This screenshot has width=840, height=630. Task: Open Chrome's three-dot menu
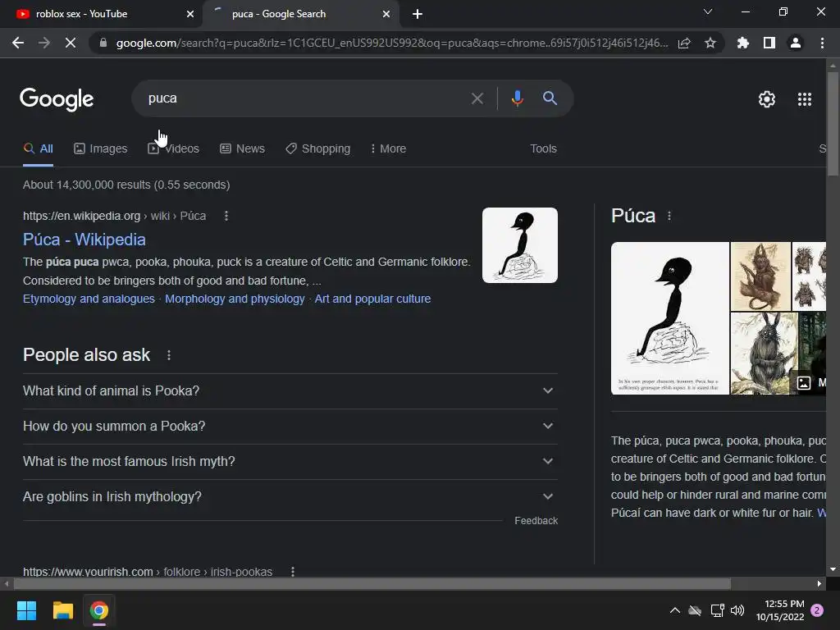[822, 43]
